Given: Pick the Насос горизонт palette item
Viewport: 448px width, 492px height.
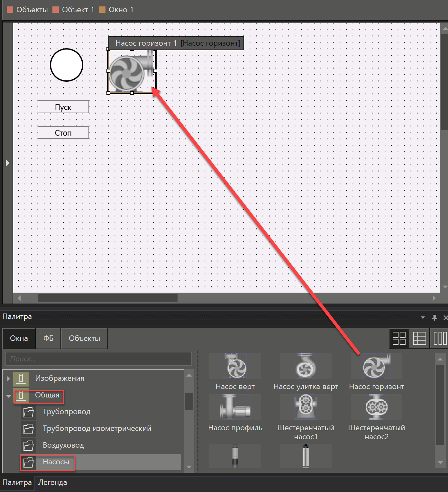Looking at the screenshot, I should [x=376, y=367].
